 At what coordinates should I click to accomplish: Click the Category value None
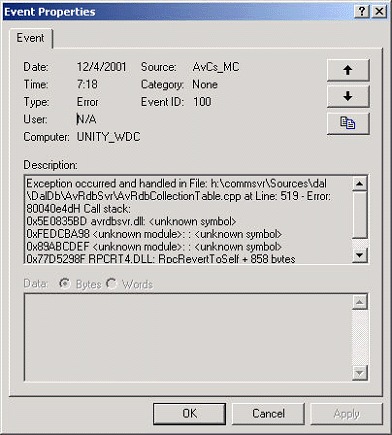[x=205, y=84]
